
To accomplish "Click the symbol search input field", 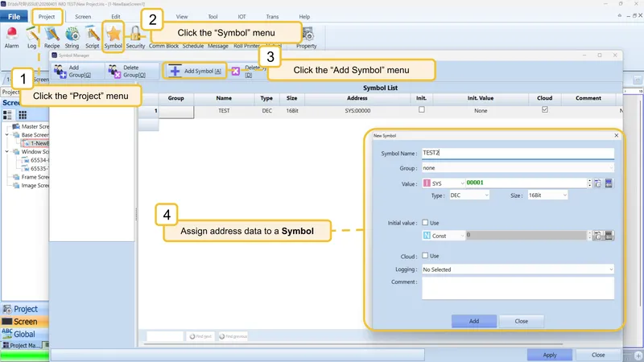I will click(165, 336).
